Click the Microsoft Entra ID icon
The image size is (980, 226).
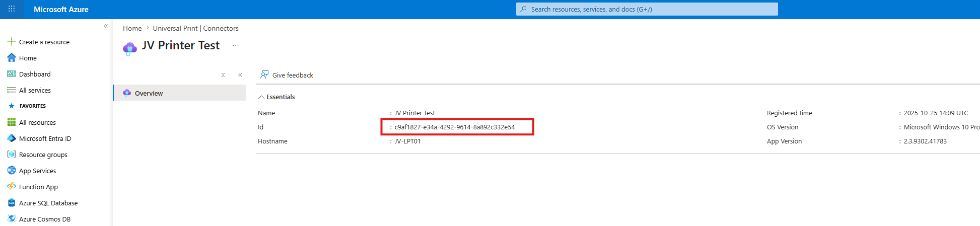click(12, 138)
